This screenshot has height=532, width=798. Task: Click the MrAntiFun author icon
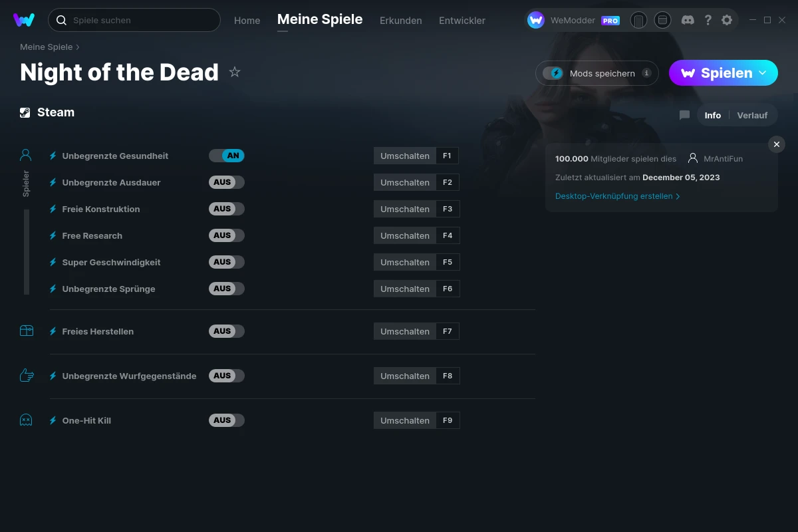[x=693, y=158]
